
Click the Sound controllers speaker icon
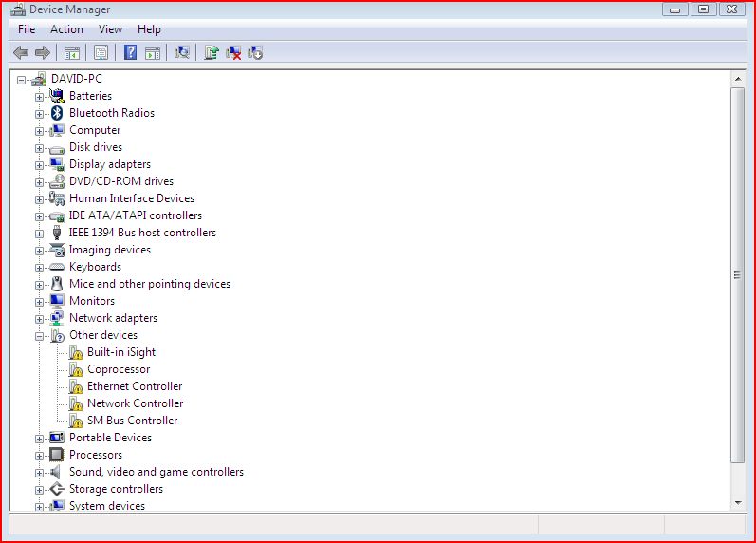pos(56,472)
